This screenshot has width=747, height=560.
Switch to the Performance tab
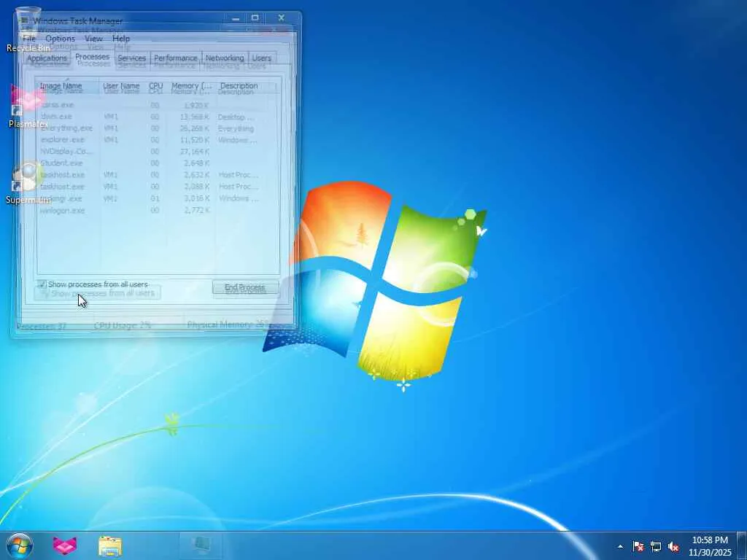tap(175, 58)
